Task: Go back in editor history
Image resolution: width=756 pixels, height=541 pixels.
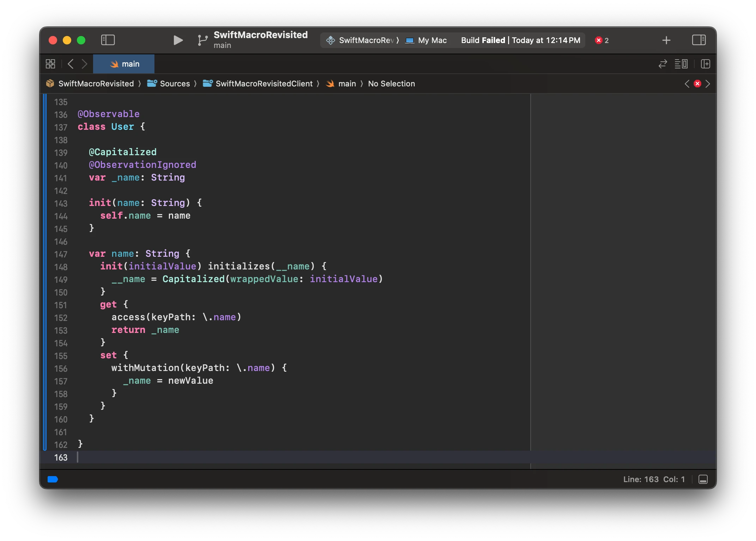Action: tap(71, 64)
